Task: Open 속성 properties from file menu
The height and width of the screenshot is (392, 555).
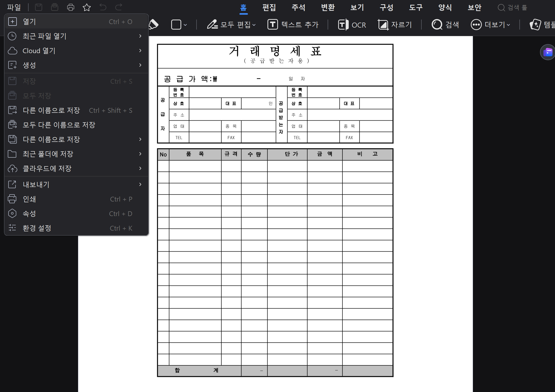Action: tap(76, 214)
